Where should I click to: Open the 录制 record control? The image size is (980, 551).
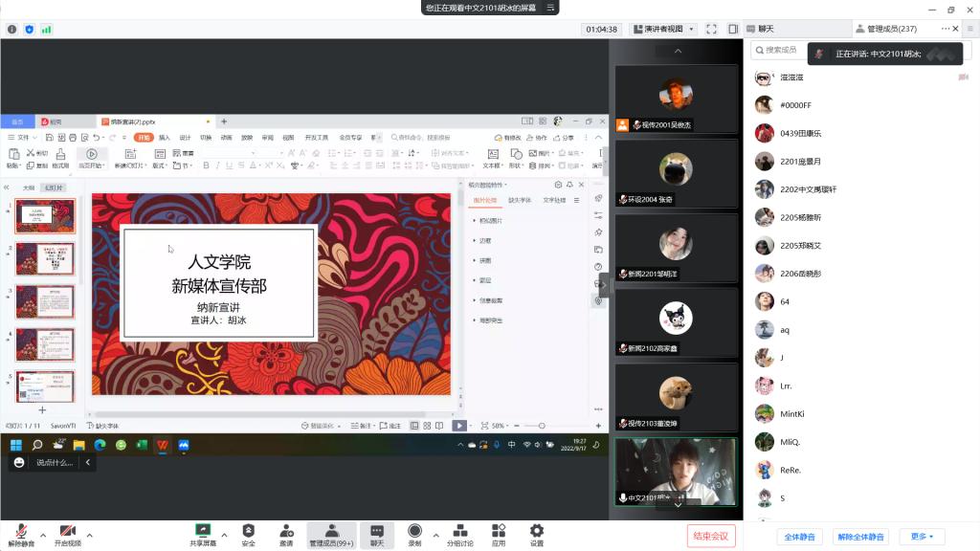click(x=414, y=531)
